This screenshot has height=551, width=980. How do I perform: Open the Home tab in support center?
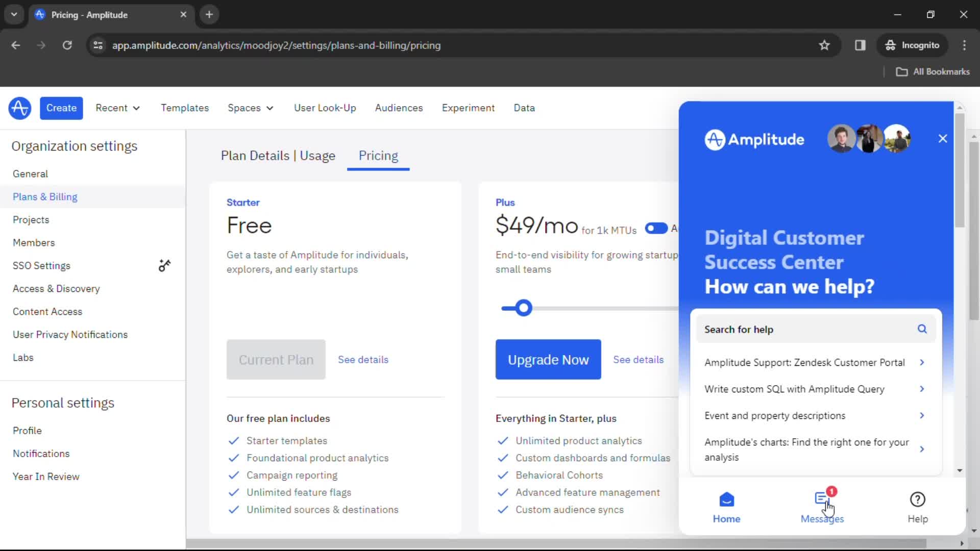pyautogui.click(x=726, y=507)
